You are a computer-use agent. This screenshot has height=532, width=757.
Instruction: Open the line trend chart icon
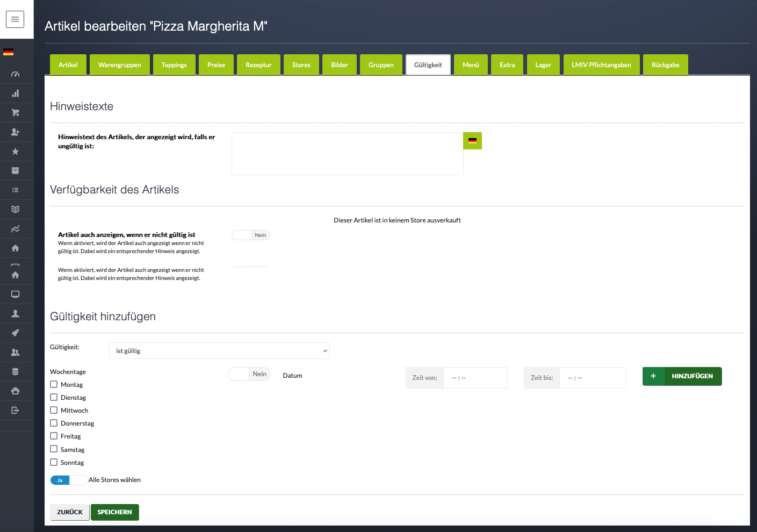15,229
